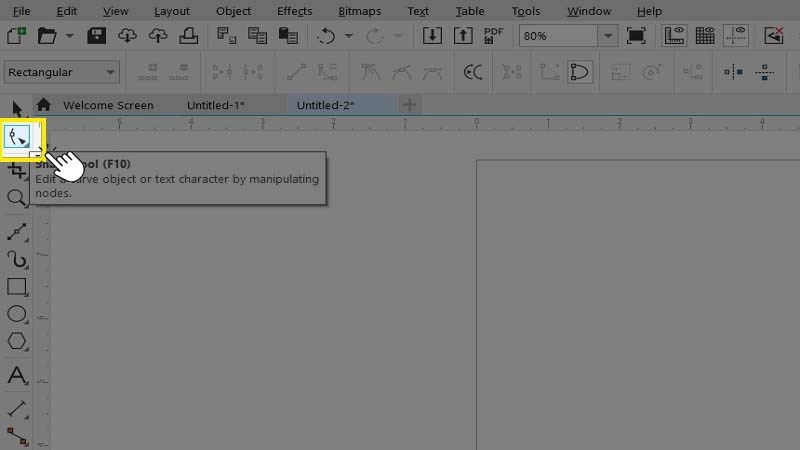
Task: Expand the Open button dropdown arrow
Action: [x=69, y=36]
